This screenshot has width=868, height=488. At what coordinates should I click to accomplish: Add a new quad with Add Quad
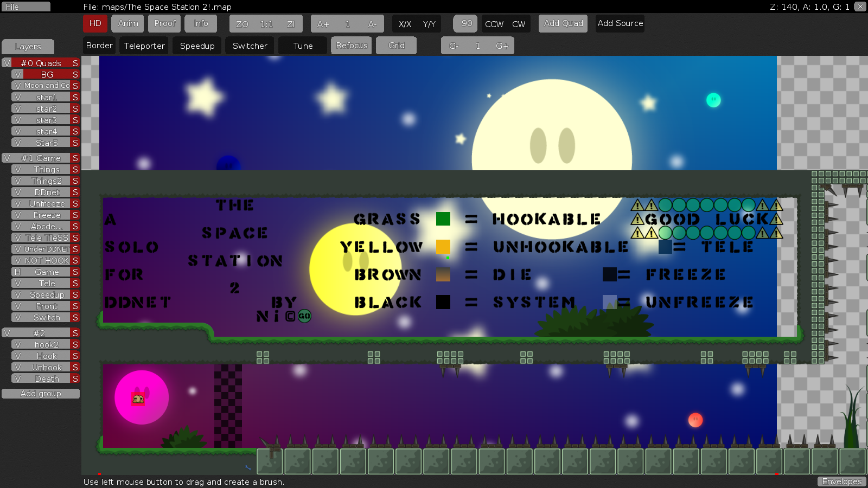pos(563,23)
